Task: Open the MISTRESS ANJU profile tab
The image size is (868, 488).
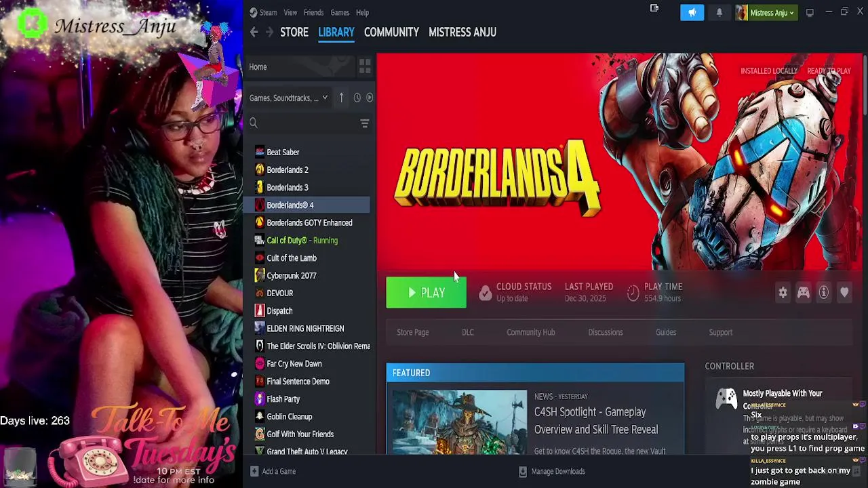Action: click(x=462, y=32)
